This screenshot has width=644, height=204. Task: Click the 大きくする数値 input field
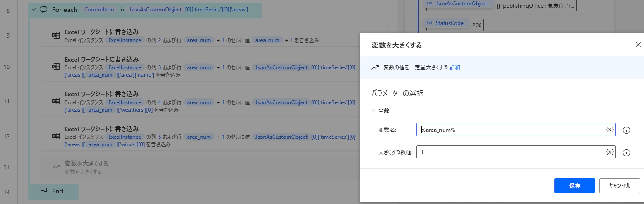tap(516, 152)
